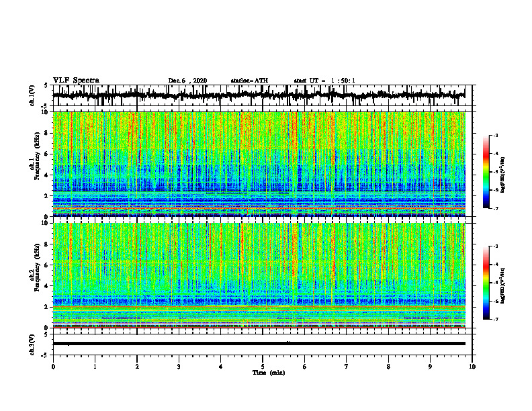Screen dimensions: 532x411
Task: Click the "ch.3(V)" axis label
Action: (x=32, y=345)
